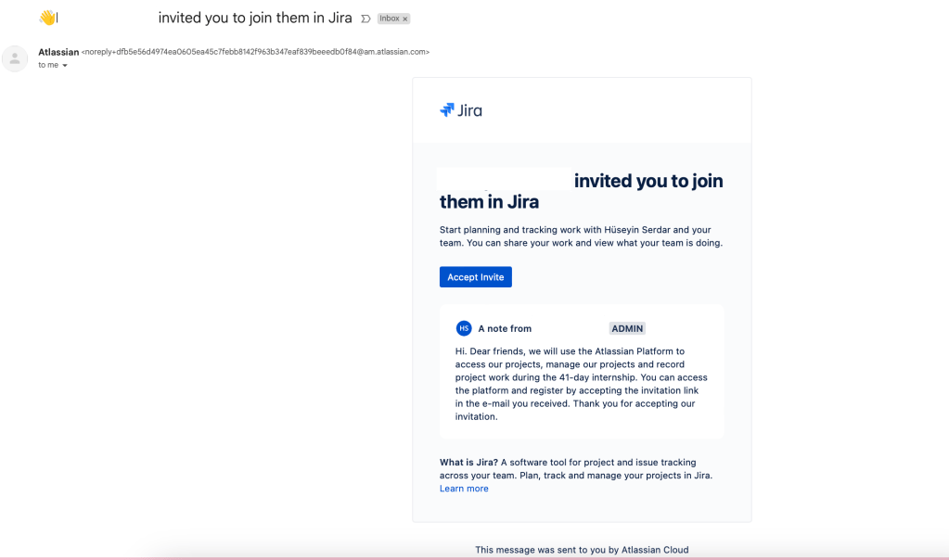Screen dimensions: 949x560
Task: Click the "Start planning and tracking work" paragraph
Action: [580, 235]
